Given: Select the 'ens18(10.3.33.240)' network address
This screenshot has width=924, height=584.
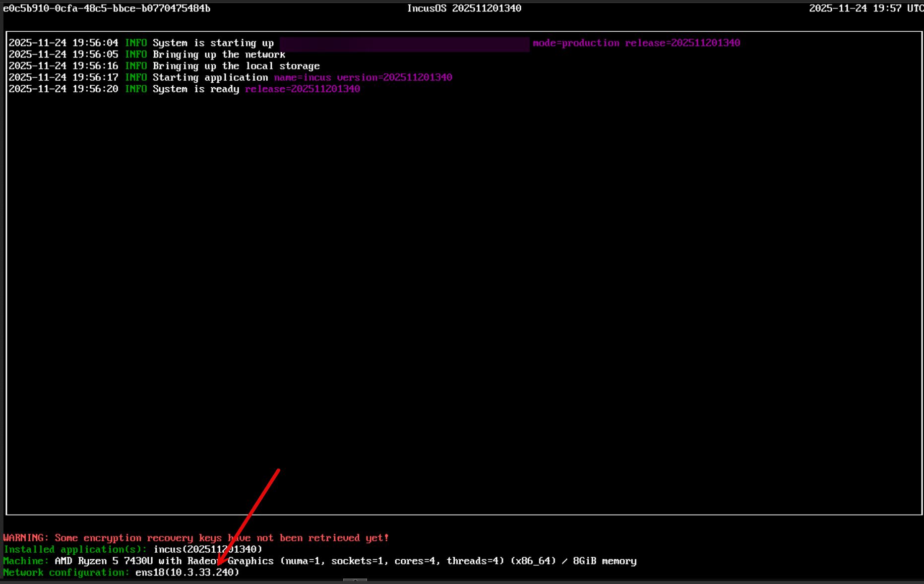Looking at the screenshot, I should tap(187, 573).
